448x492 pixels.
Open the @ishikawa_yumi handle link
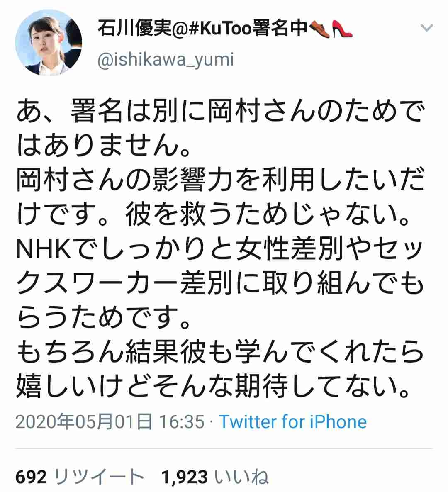coord(166,60)
